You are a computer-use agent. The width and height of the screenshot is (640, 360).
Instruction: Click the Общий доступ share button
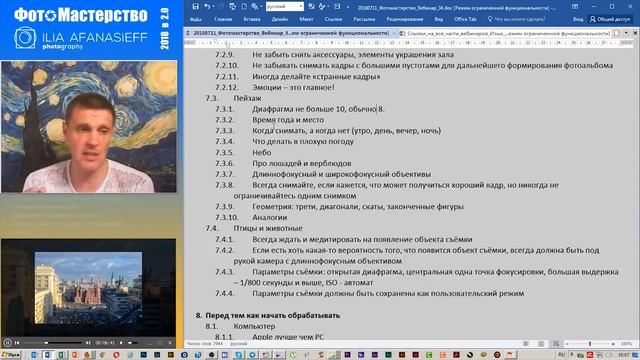point(610,19)
